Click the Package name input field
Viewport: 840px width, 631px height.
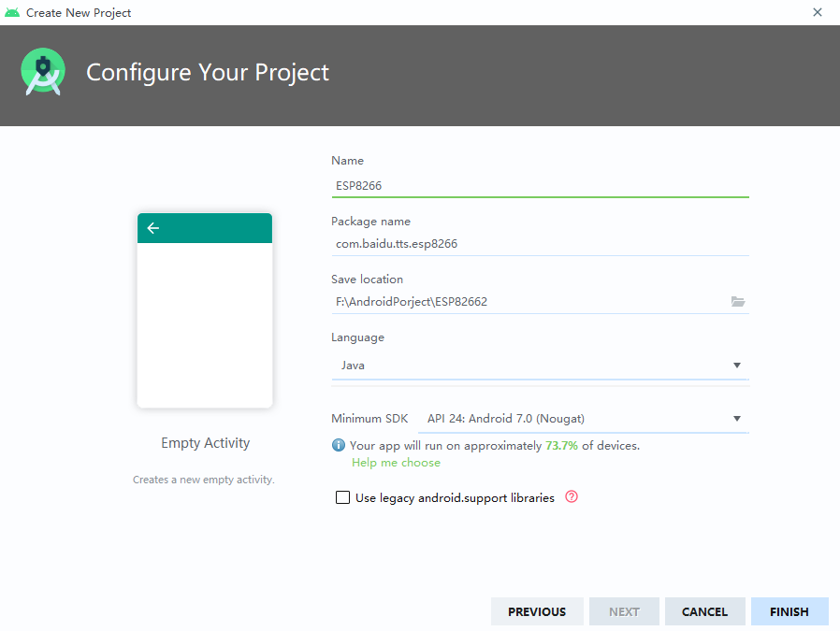[x=540, y=244]
